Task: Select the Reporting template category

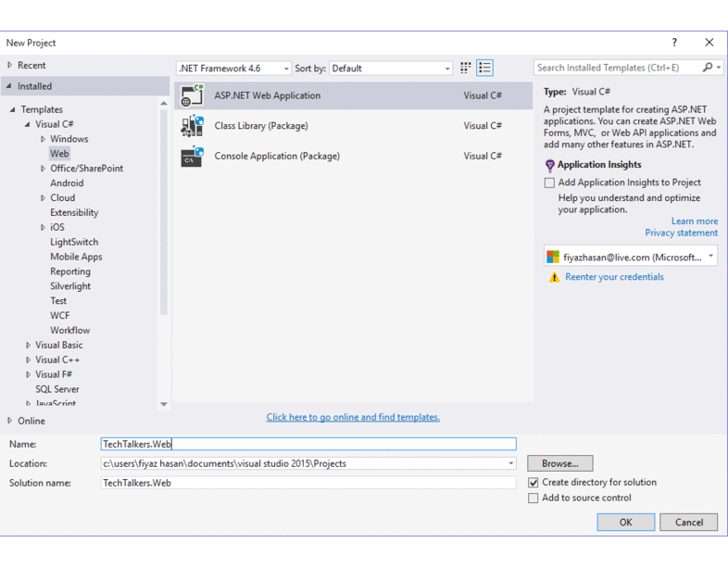Action: pyautogui.click(x=70, y=271)
